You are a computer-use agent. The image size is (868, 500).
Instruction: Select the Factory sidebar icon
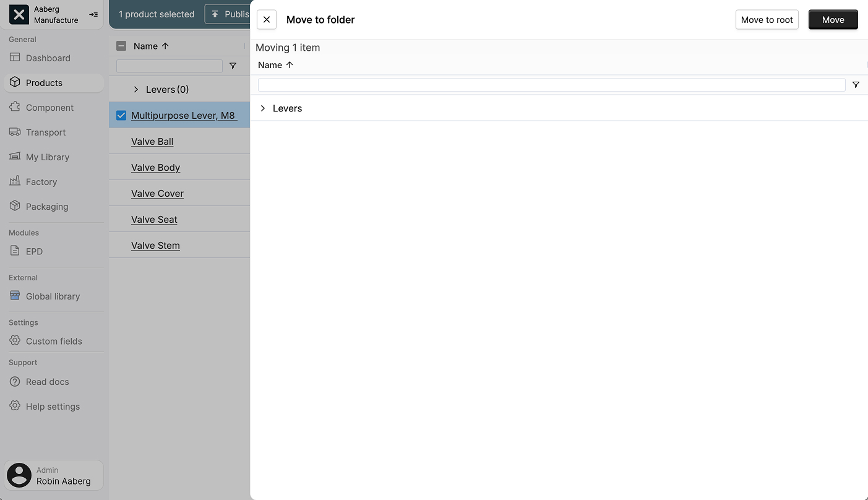[x=14, y=181]
